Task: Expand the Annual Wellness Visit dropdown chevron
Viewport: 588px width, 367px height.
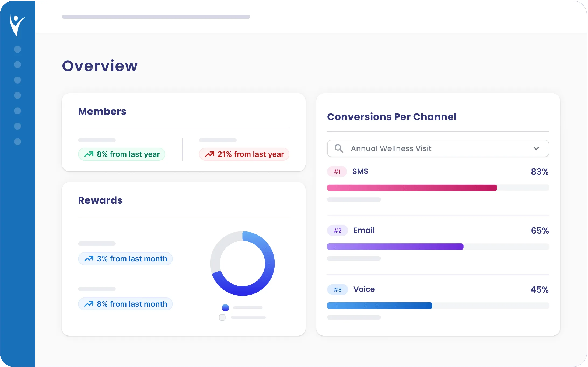Action: coord(536,148)
